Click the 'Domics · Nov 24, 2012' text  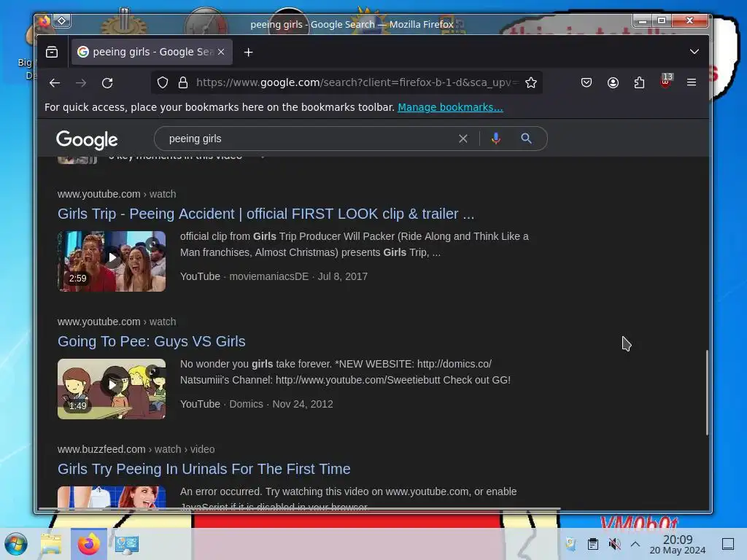[x=281, y=404]
